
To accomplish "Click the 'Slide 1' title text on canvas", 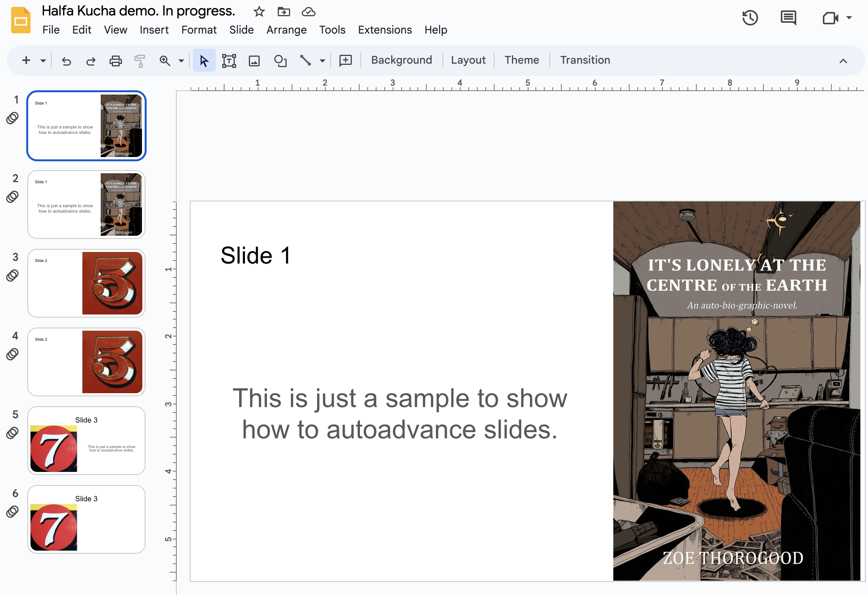I will (256, 255).
